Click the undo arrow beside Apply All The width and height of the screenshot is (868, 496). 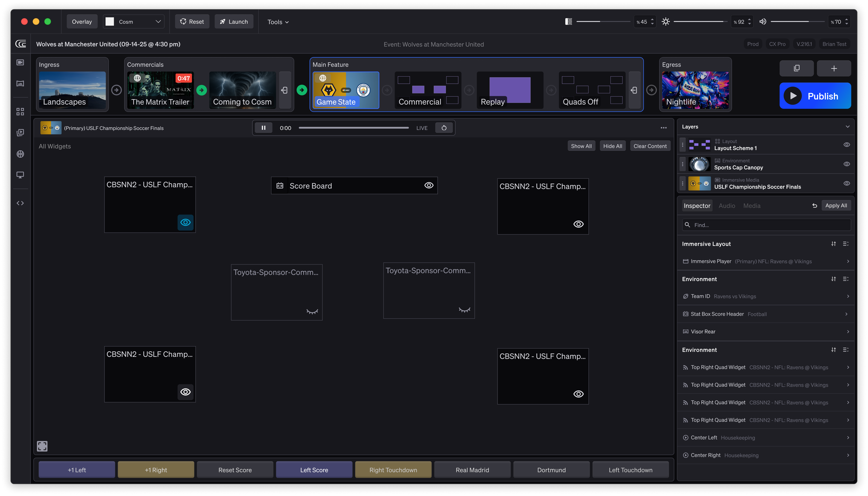tap(815, 206)
